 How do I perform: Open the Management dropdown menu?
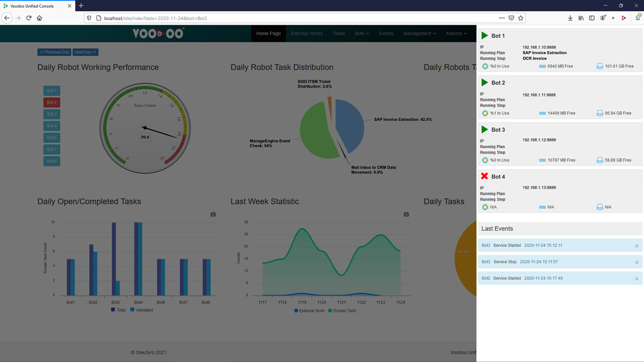(420, 33)
